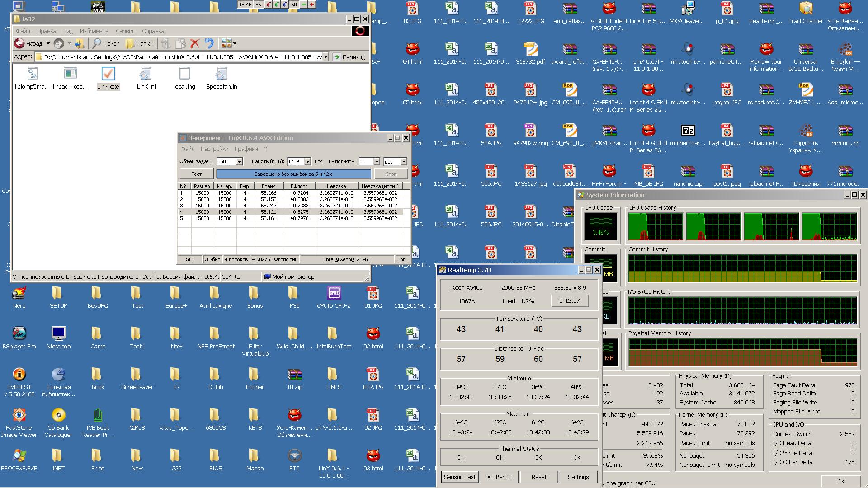
Task: Click the red X Delete toolbar icon
Action: pos(195,43)
